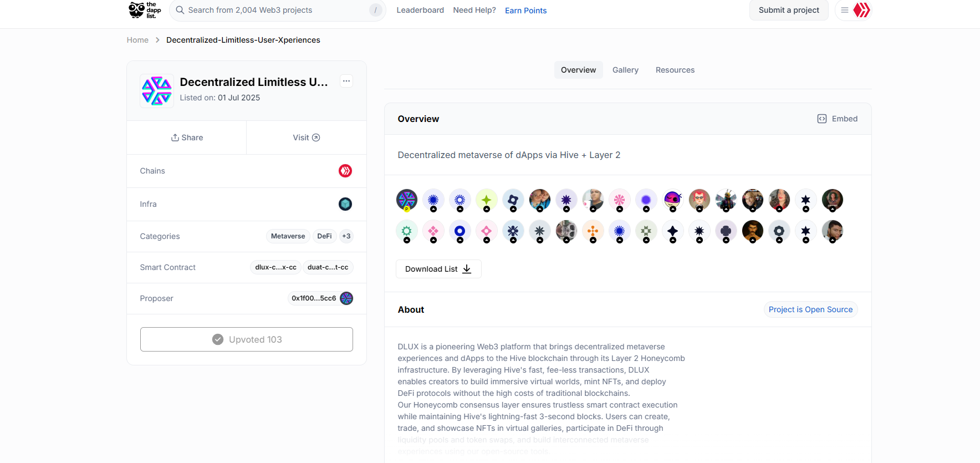Viewport: 980px width, 463px height.
Task: Open the Need Help? link
Action: [474, 10]
